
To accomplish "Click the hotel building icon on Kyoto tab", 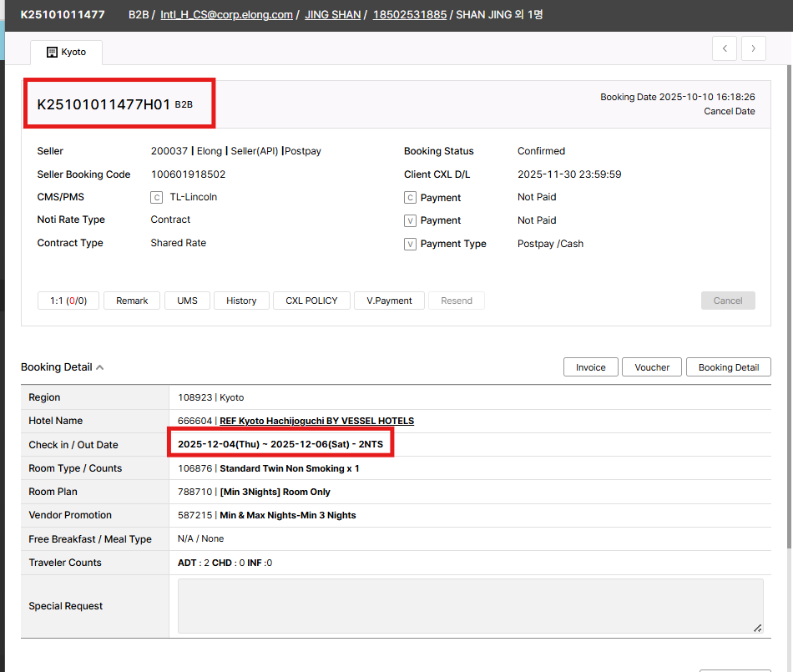I will 52,52.
